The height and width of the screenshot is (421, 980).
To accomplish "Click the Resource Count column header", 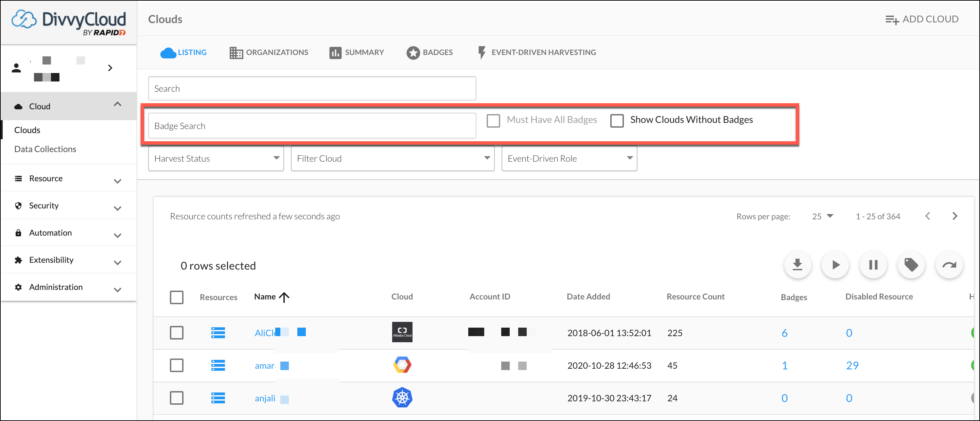I will pyautogui.click(x=696, y=297).
